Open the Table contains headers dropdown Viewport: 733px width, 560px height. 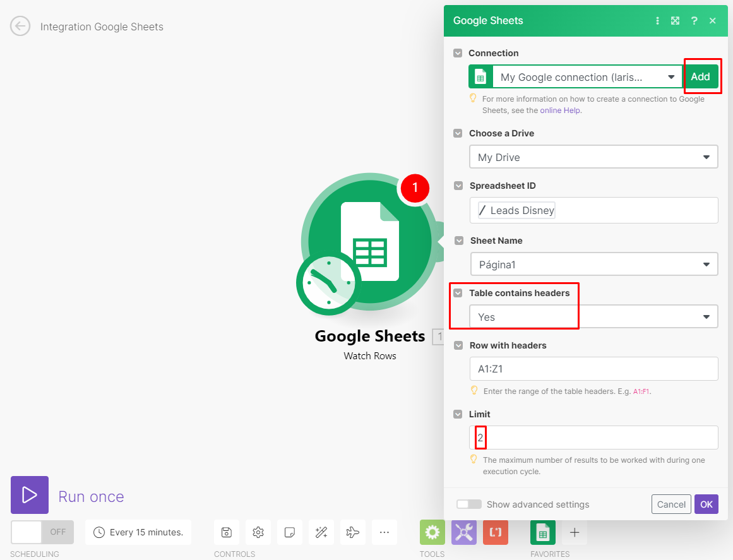(x=593, y=316)
